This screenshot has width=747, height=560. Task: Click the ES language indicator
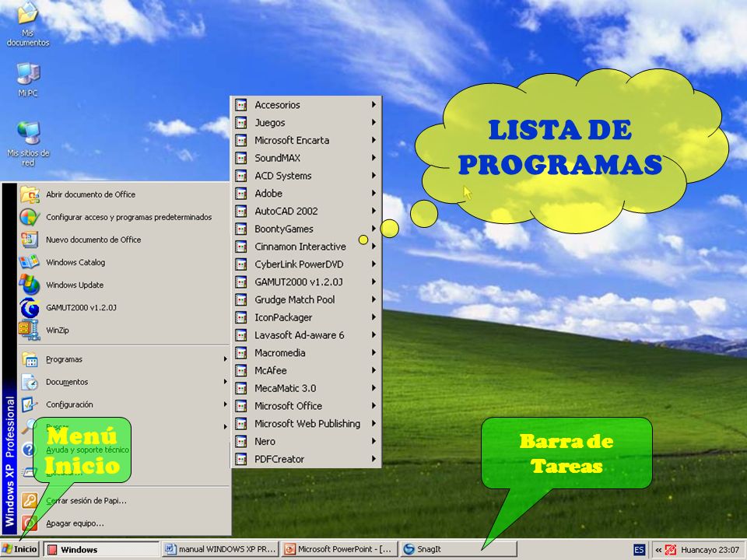[x=639, y=550]
